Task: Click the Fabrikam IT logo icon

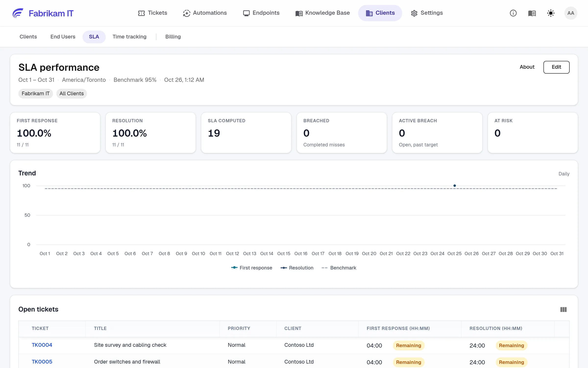Action: tap(18, 13)
